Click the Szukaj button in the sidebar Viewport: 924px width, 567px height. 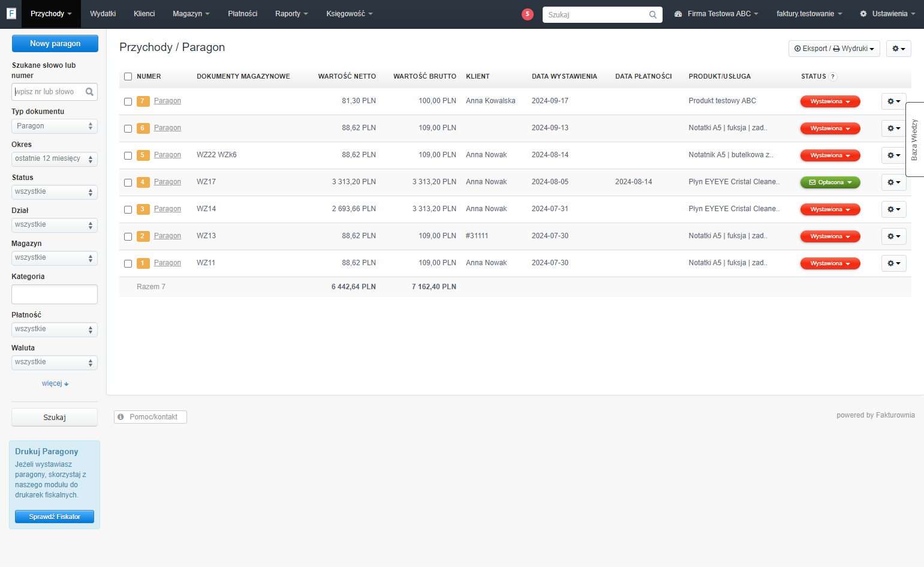click(x=55, y=418)
